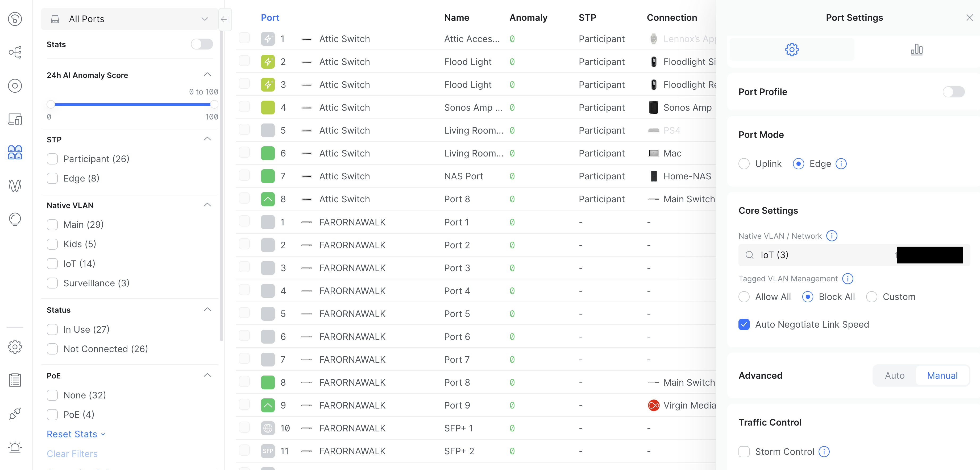Click the Sonos Amp device icon
Image resolution: width=980 pixels, height=470 pixels.
pyautogui.click(x=654, y=108)
